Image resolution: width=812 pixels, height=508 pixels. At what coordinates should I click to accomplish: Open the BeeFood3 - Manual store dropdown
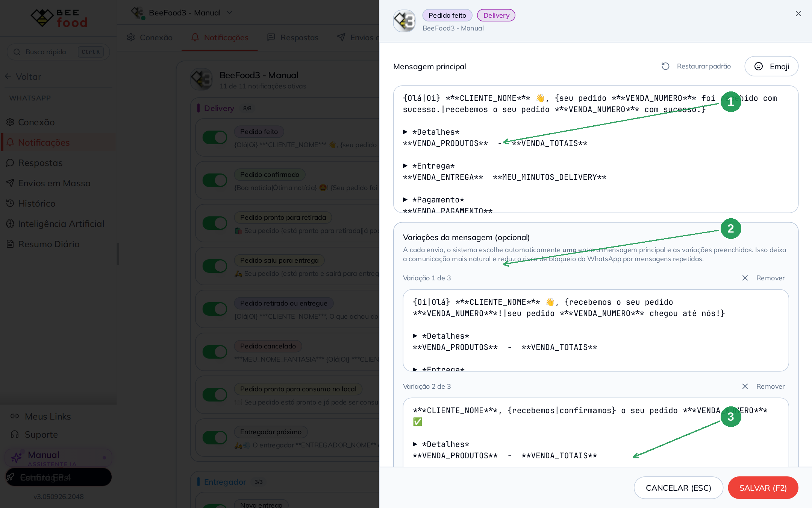pyautogui.click(x=182, y=13)
